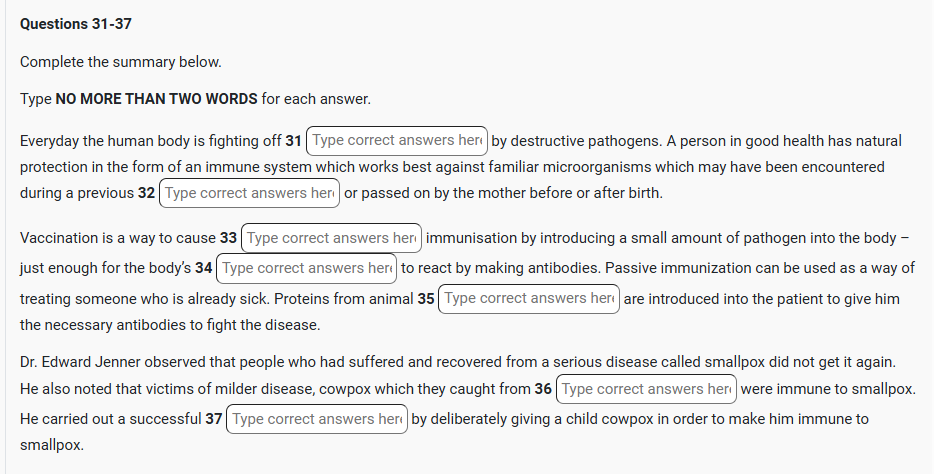Click the word "Everyday" starting the summary
The height and width of the screenshot is (474, 934).
pyautogui.click(x=51, y=141)
